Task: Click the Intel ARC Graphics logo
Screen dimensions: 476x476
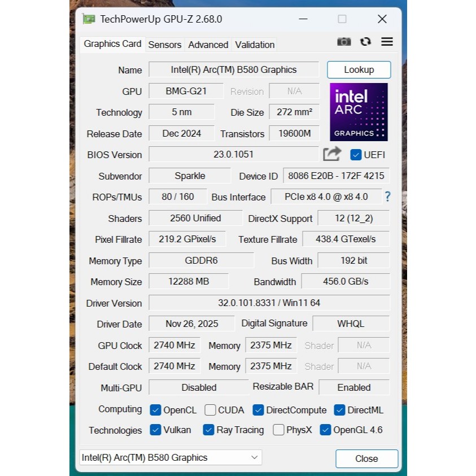Action: click(x=359, y=112)
